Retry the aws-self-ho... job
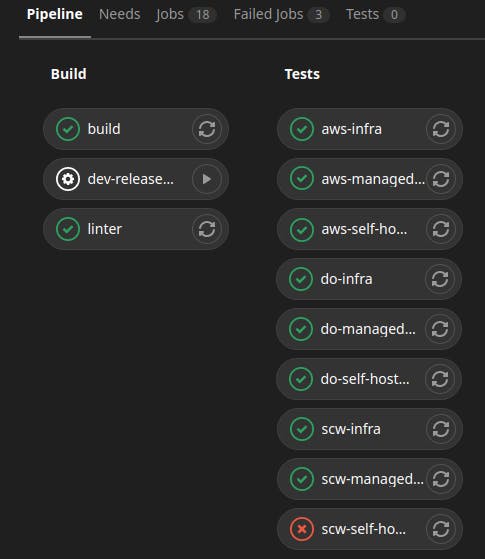 [441, 229]
